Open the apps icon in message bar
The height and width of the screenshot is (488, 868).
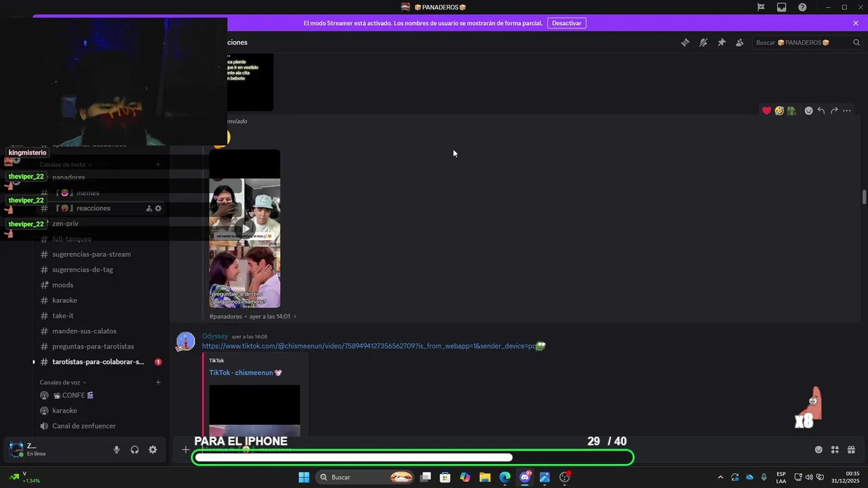point(835,449)
